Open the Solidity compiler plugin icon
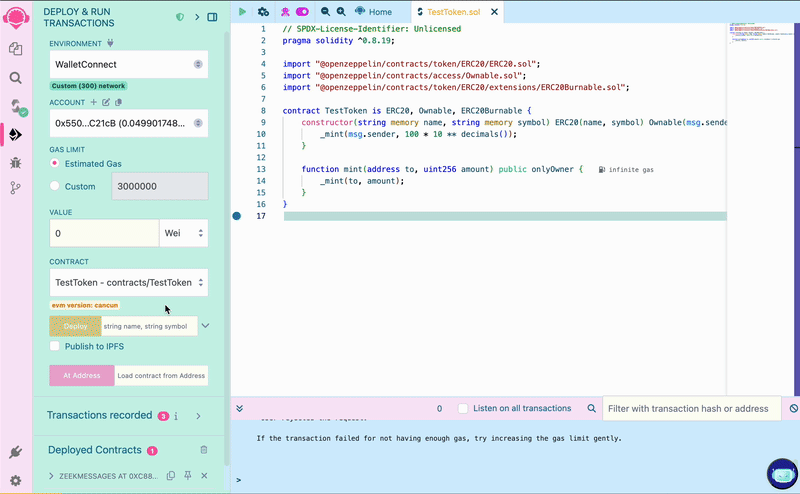Viewport: 800px width, 494px height. click(16, 106)
